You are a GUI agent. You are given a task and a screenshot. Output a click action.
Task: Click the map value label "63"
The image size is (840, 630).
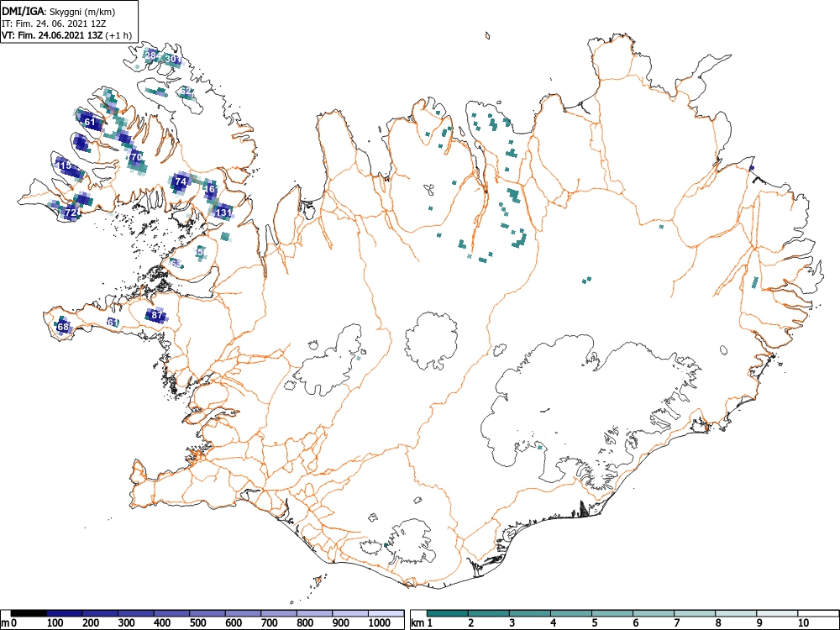(x=176, y=264)
